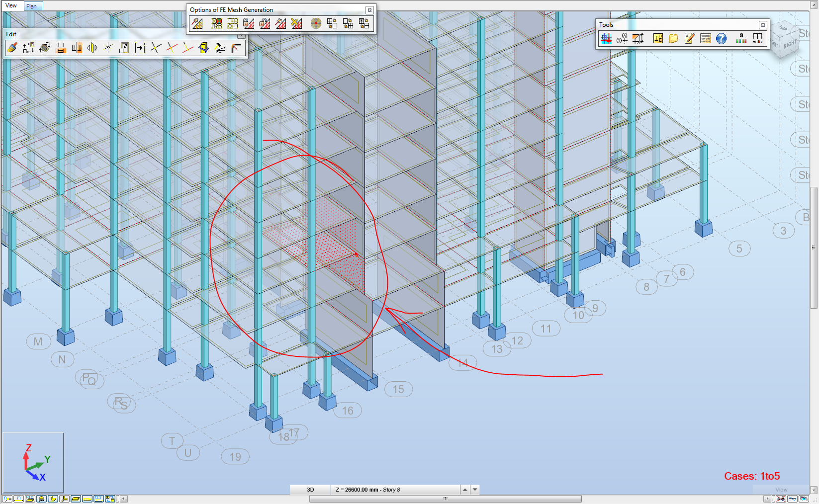Open the color legend description icon in Tools
The height and width of the screenshot is (504, 819).
741,38
